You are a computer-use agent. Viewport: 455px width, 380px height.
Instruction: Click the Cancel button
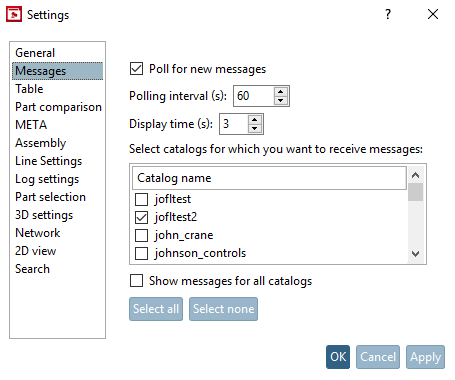click(378, 357)
